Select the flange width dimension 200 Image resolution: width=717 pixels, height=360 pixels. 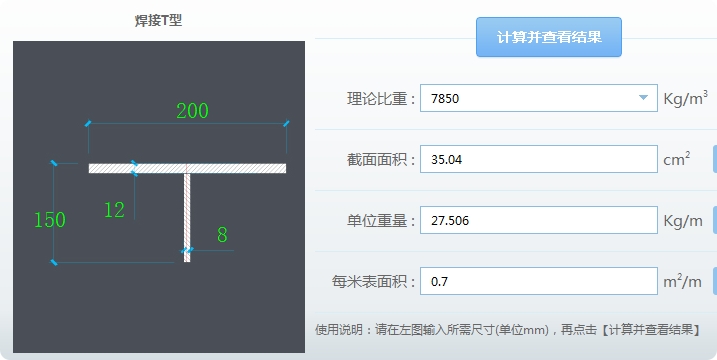(193, 111)
